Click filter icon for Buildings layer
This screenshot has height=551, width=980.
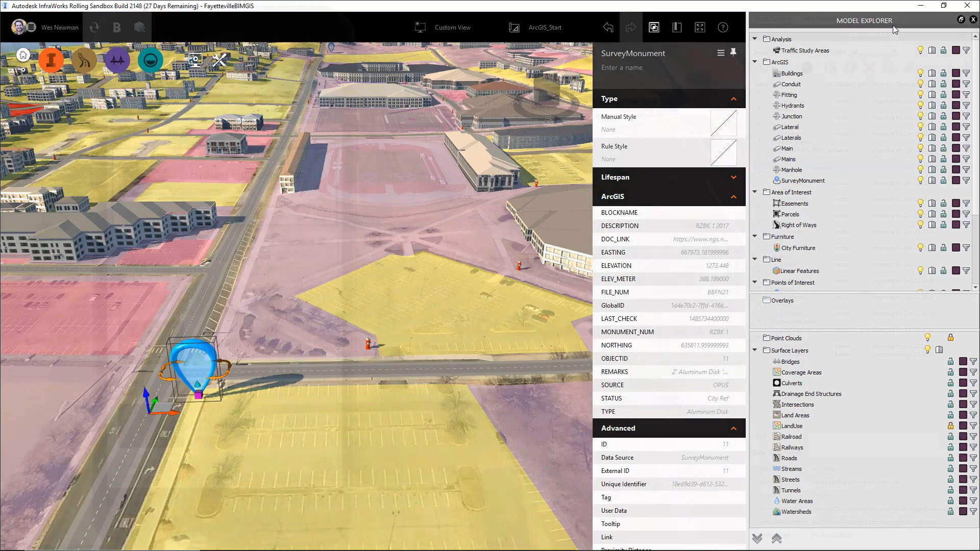click(966, 73)
